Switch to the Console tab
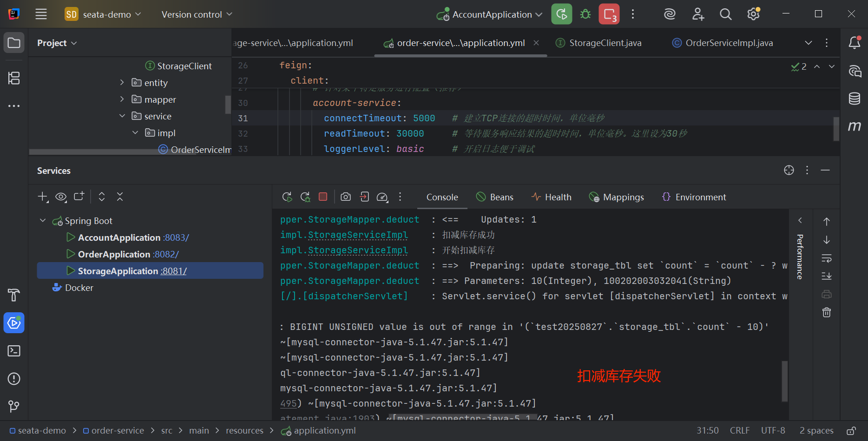This screenshot has width=868, height=441. coord(442,197)
